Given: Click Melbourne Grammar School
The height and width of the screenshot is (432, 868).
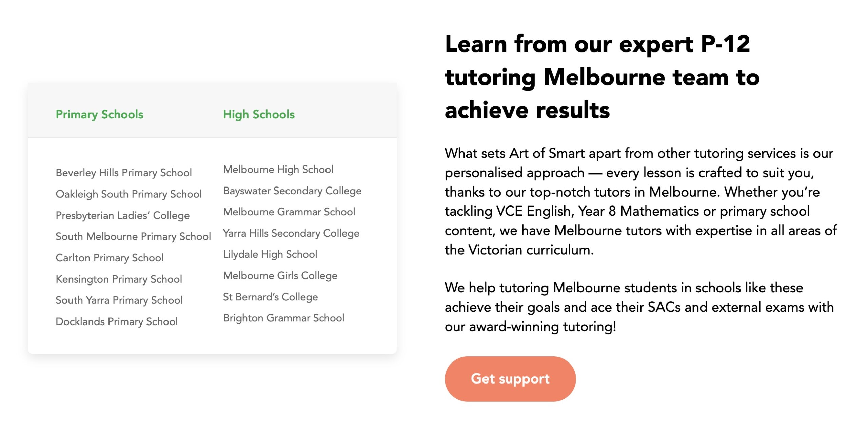Looking at the screenshot, I should [289, 212].
